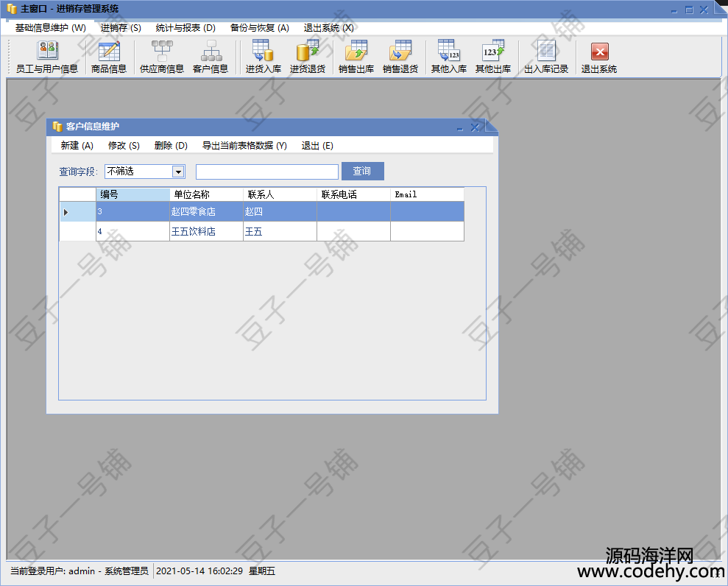
Task: Open the 统计与报表 (D) menu
Action: click(x=185, y=28)
